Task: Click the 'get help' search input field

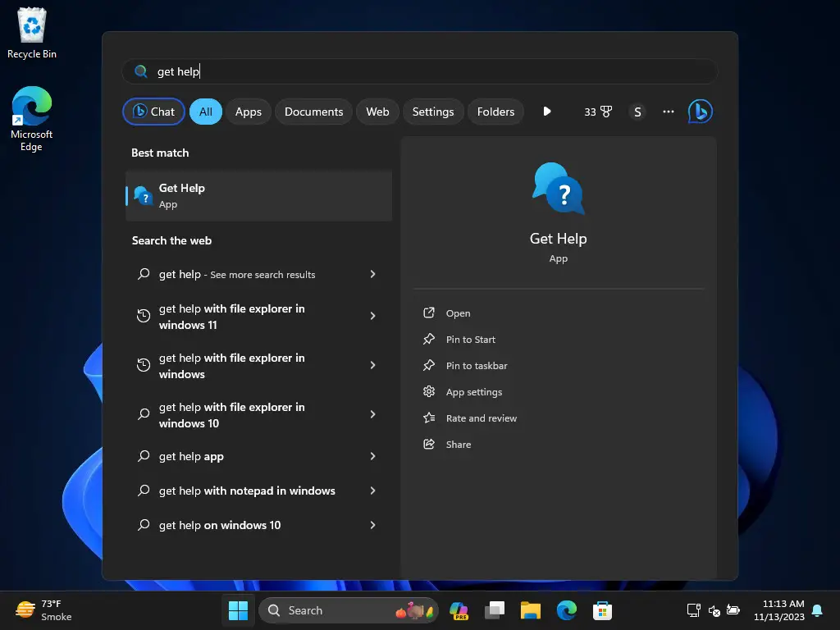Action: 420,71
